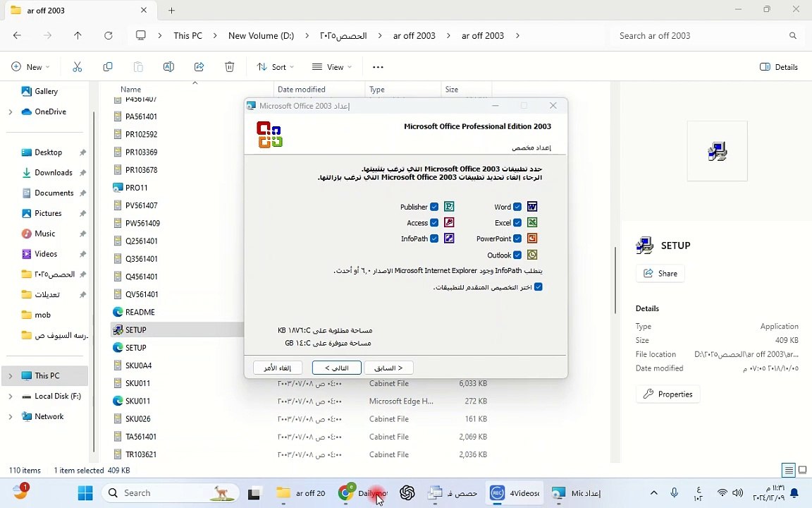This screenshot has width=812, height=508.
Task: Select the ar off 2003 tab
Action: 79,11
